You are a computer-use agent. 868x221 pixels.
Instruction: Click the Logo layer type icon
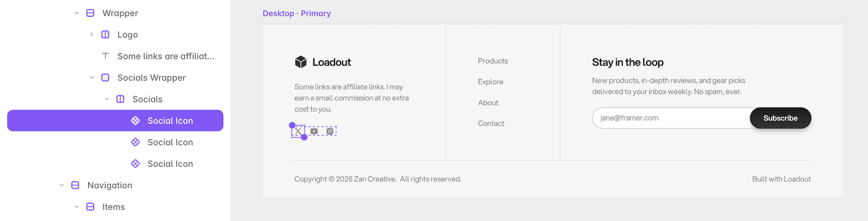[x=105, y=34]
